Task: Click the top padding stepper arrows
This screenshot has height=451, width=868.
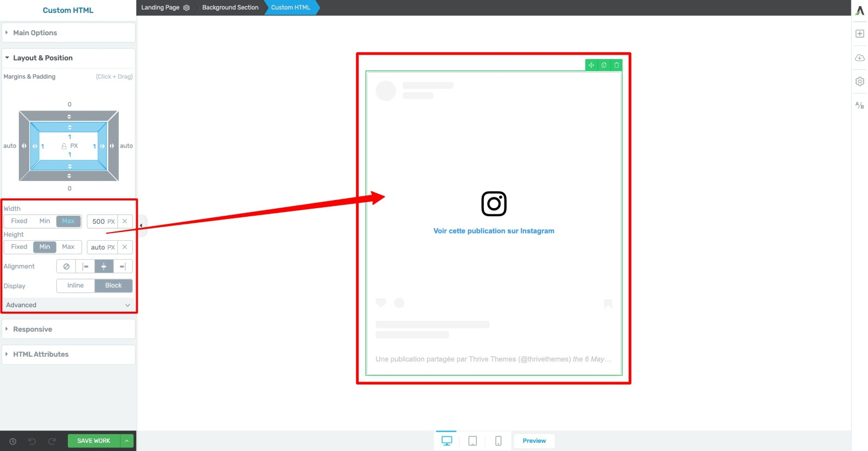Action: [x=69, y=127]
